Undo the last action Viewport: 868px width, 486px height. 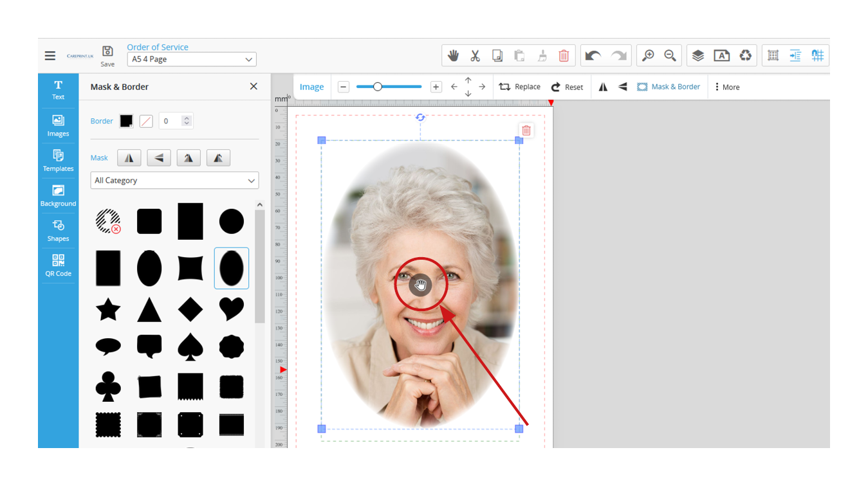click(x=593, y=56)
